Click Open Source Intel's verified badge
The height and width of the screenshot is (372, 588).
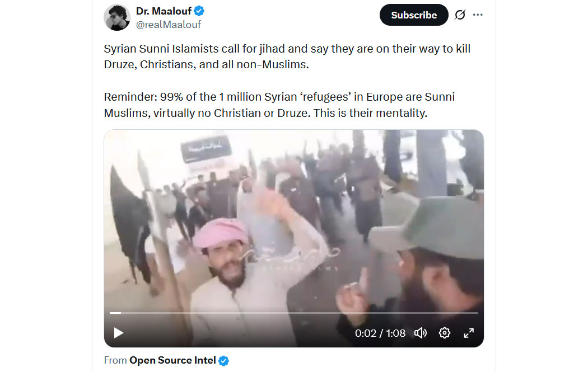coord(224,361)
